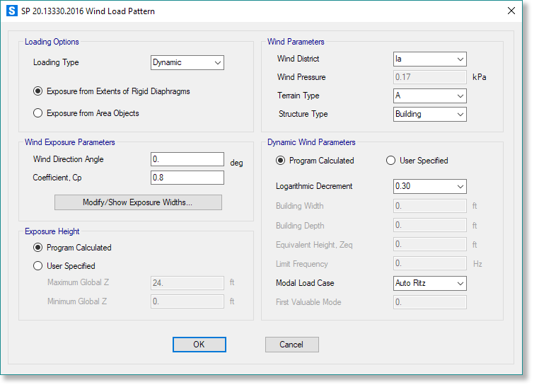
Task: Click the Wind Pressure value field
Action: click(430, 77)
